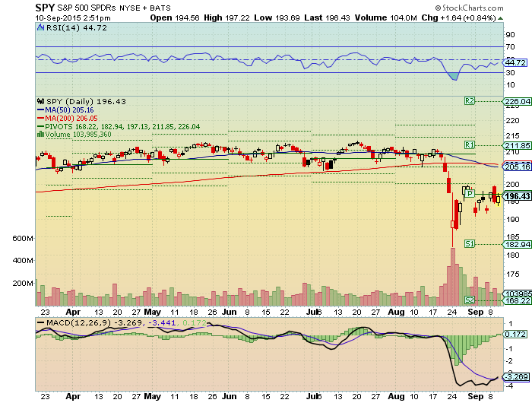Click the 30 level on the RSI axis
Screen dimensions: 532x403
pyautogui.click(x=510, y=73)
